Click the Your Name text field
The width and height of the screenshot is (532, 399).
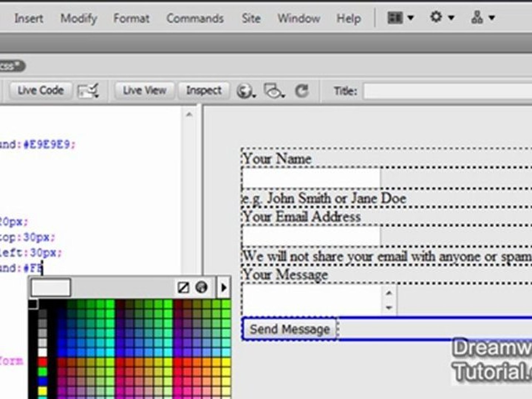311,178
